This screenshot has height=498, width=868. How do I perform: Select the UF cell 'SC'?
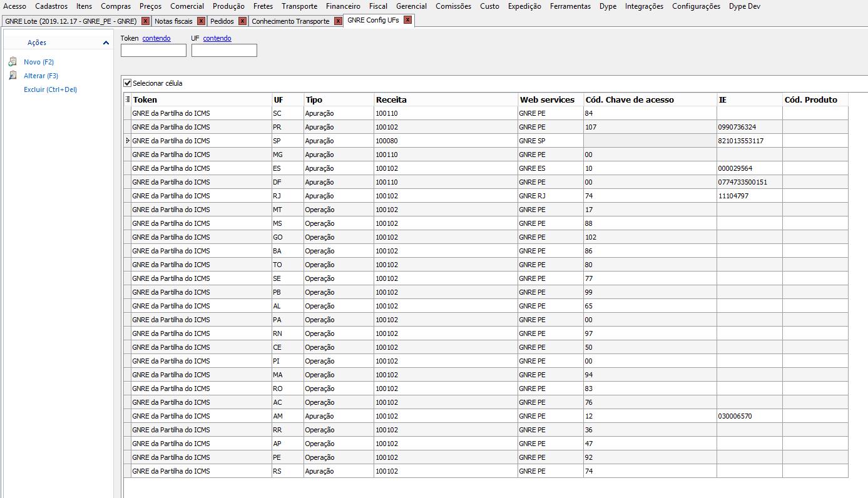click(x=288, y=113)
